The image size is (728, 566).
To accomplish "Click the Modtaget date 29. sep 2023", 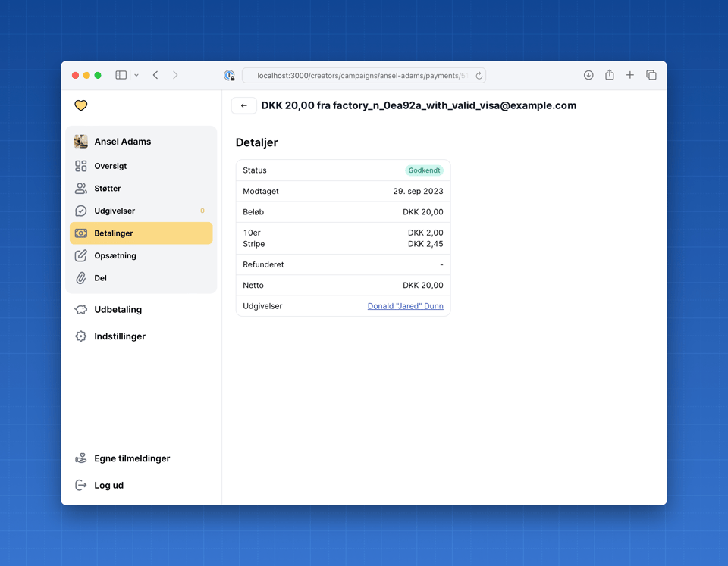I will [418, 191].
